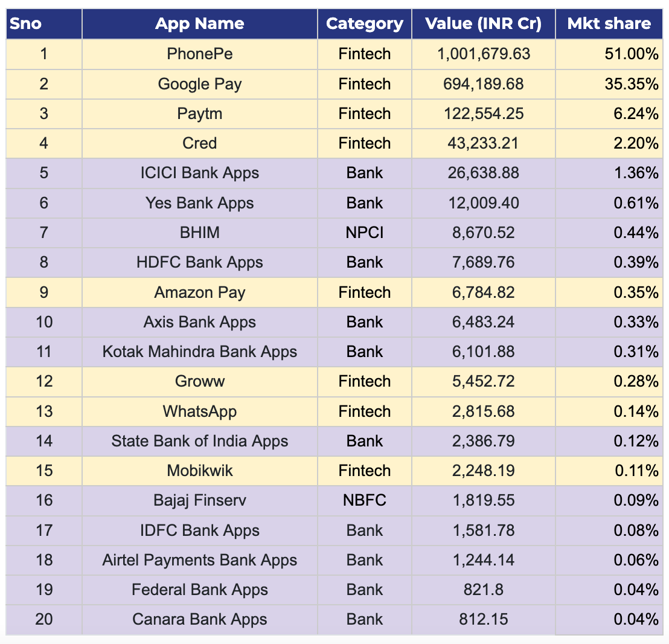Click the value 6,483.24
The image size is (669, 644).
click(x=484, y=322)
